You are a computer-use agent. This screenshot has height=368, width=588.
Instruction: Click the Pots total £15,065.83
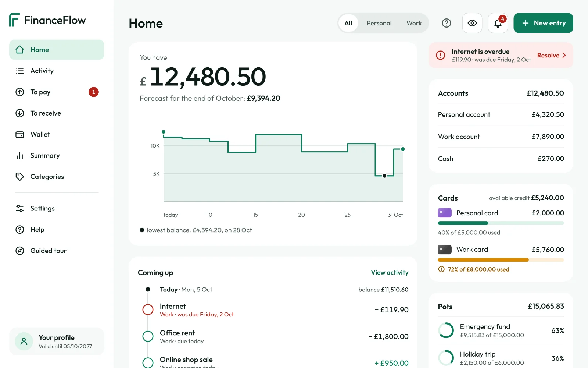[546, 306]
